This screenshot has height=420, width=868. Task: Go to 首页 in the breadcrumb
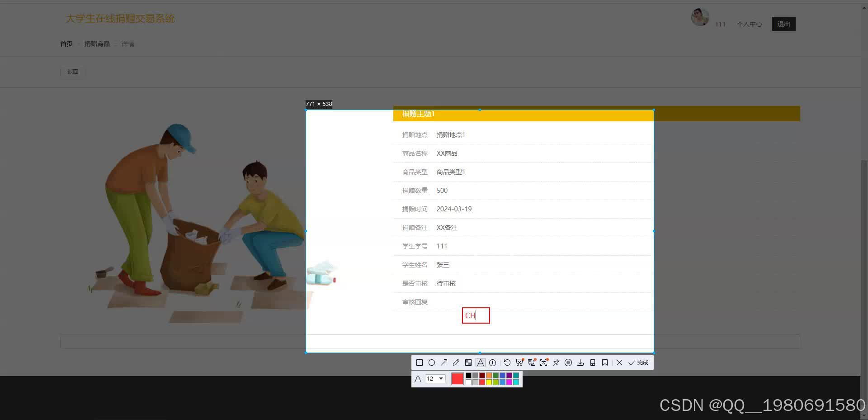[66, 44]
